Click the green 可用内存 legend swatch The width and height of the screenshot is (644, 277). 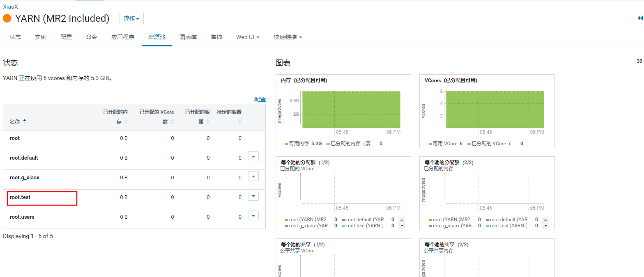[x=287, y=144]
